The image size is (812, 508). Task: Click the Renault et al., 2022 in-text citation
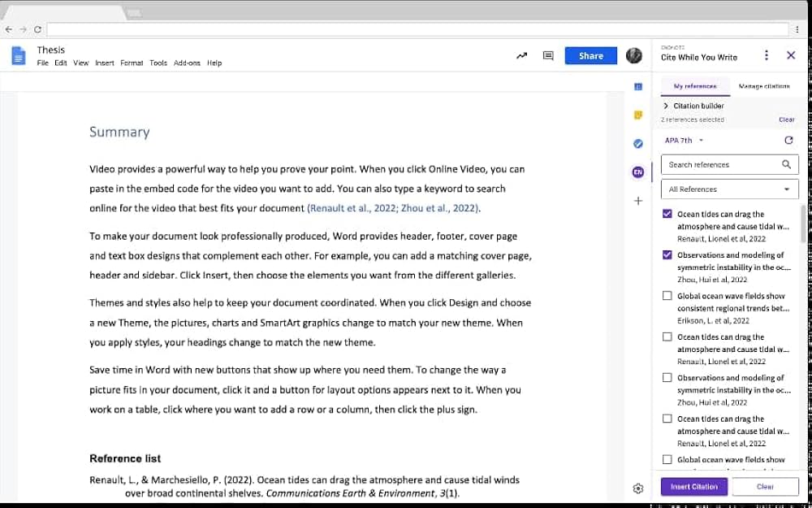click(353, 208)
